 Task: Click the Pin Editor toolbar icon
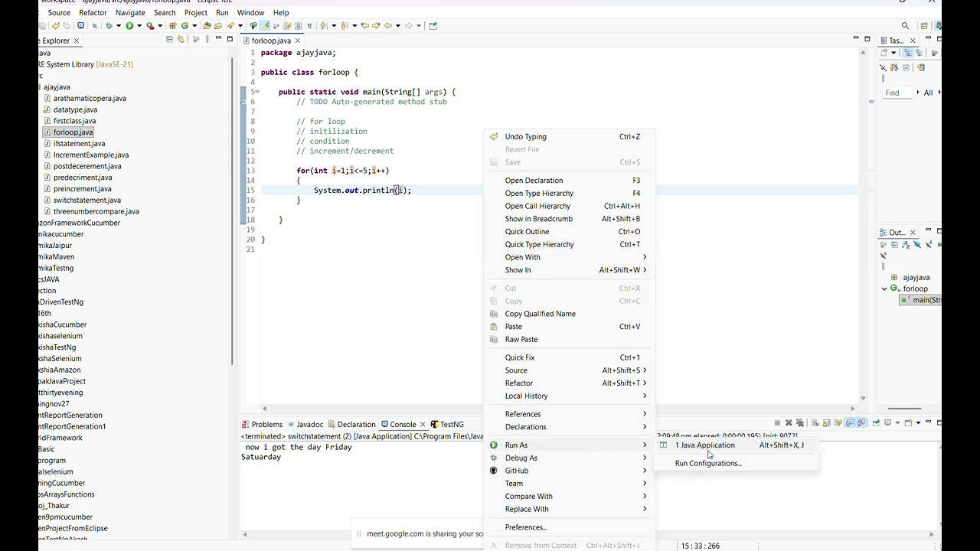[x=433, y=25]
